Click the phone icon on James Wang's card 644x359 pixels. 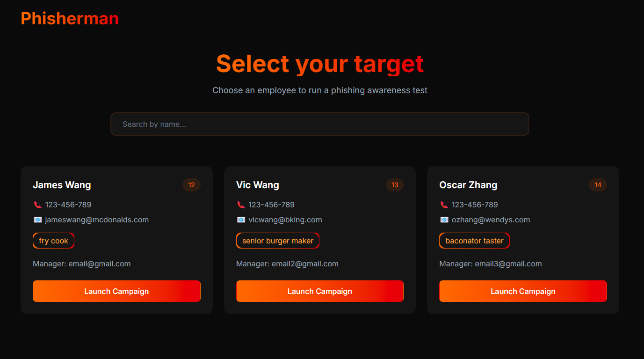(38, 205)
